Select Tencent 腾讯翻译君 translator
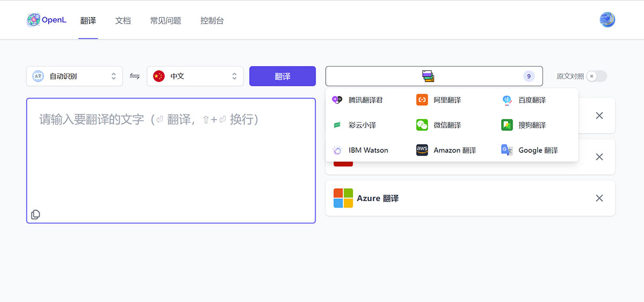The height and width of the screenshot is (302, 644). point(365,100)
